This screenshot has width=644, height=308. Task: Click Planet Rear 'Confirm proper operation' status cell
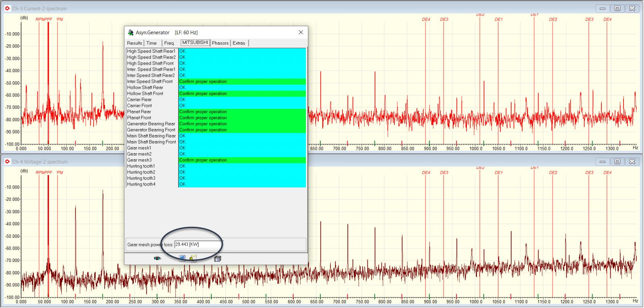(x=242, y=112)
